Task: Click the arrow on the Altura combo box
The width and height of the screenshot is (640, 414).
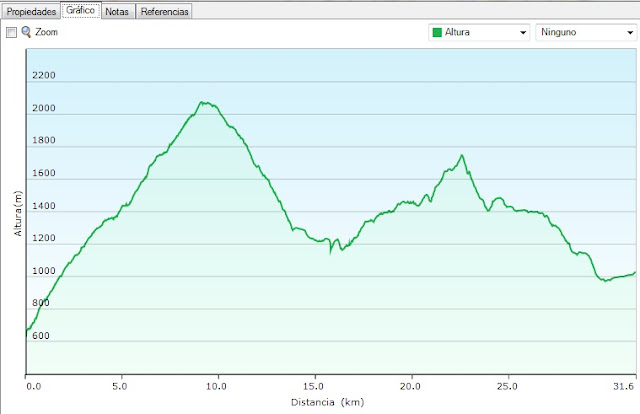Action: [522, 32]
